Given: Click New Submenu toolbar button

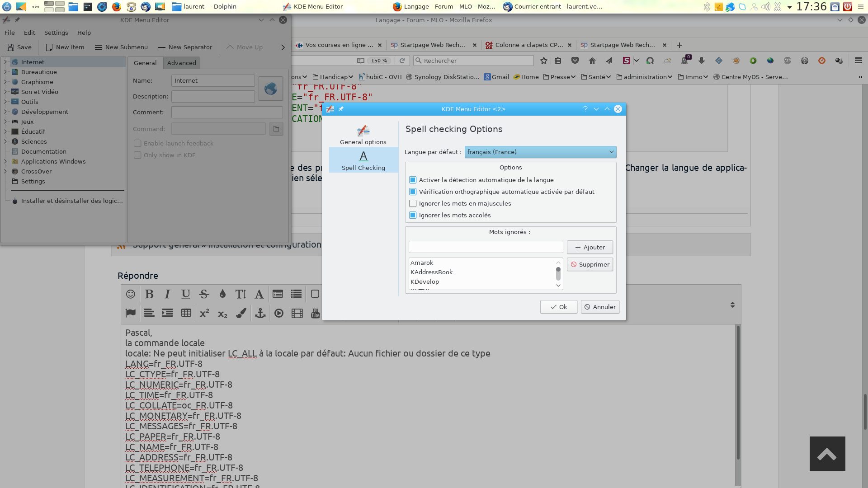Looking at the screenshot, I should 121,47.
